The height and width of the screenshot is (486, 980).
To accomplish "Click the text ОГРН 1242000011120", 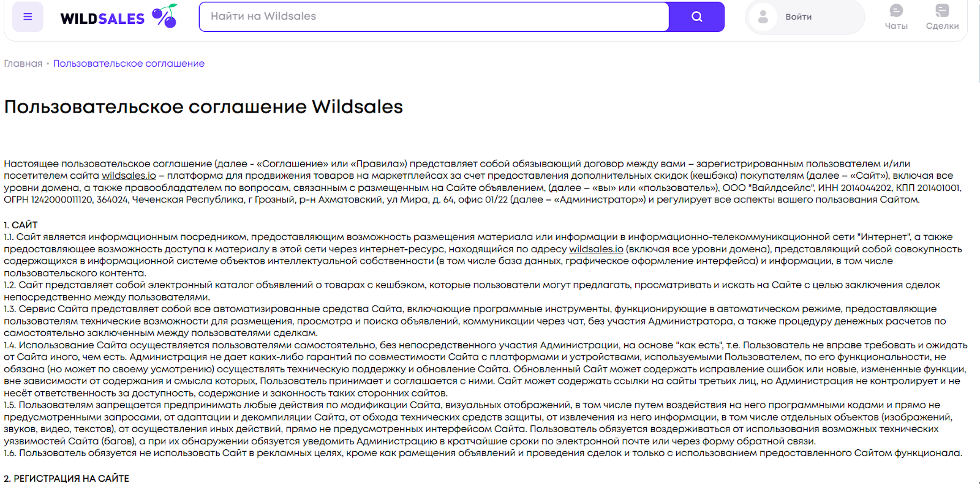I will pos(50,200).
